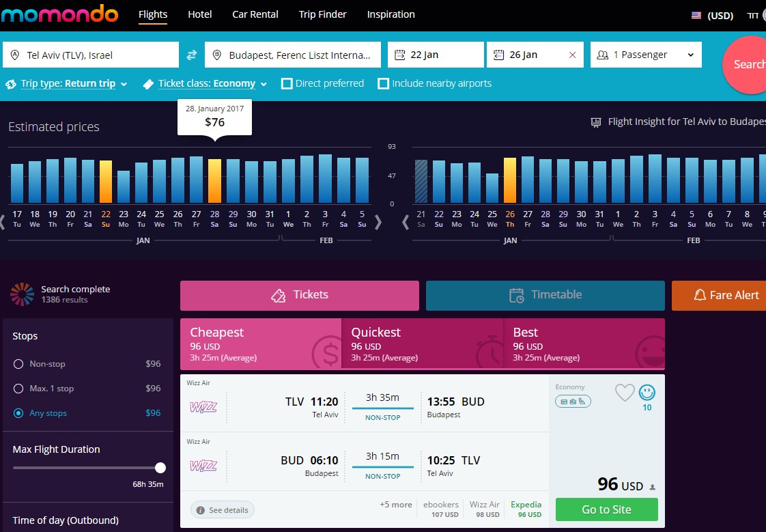Click the Flight Insight chart icon
The height and width of the screenshot is (532, 766).
595,122
